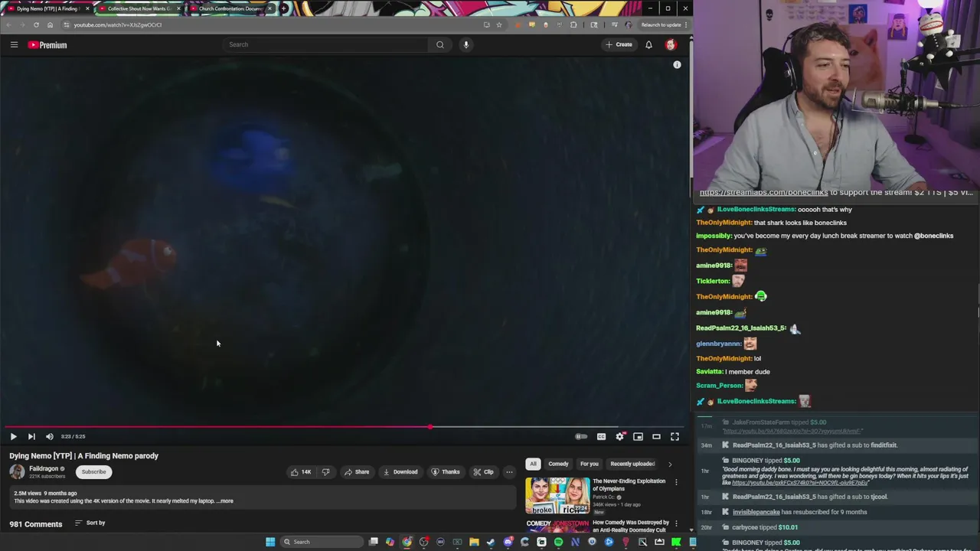Go back in browser history
The width and height of the screenshot is (980, 551).
(x=8, y=24)
